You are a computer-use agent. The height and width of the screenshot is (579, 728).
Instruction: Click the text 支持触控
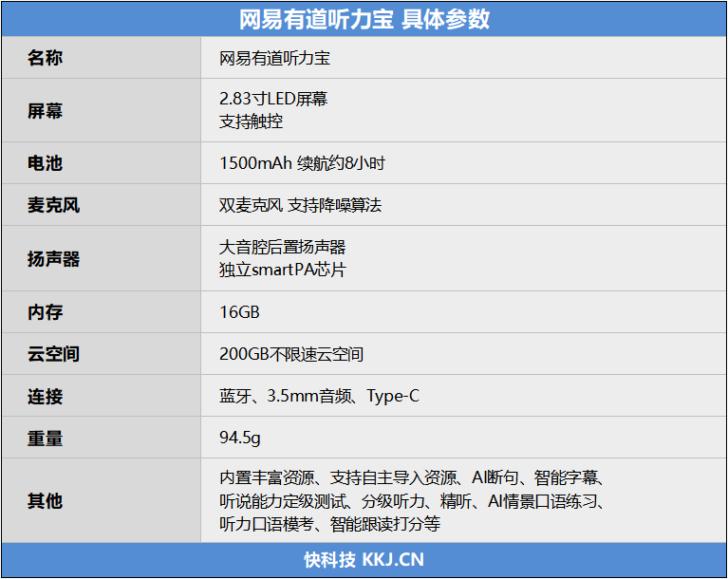click(251, 121)
